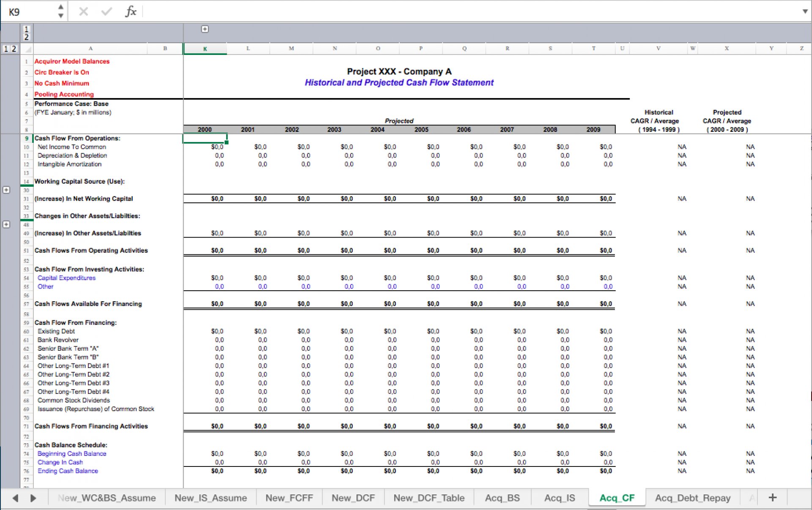Open the New_FCFF sheet tab
Screen dimensions: 812x510
(x=289, y=498)
